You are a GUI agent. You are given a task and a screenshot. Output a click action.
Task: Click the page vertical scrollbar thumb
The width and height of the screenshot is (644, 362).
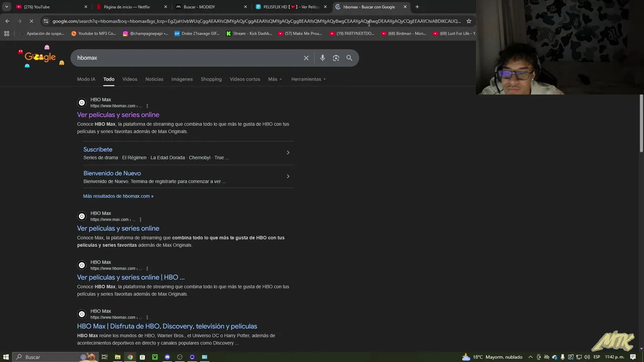[641, 123]
